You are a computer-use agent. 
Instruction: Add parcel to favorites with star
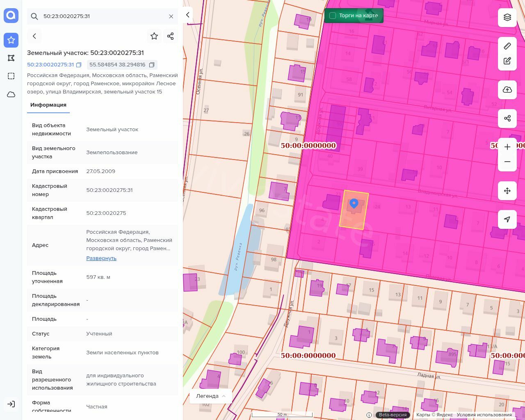click(154, 36)
